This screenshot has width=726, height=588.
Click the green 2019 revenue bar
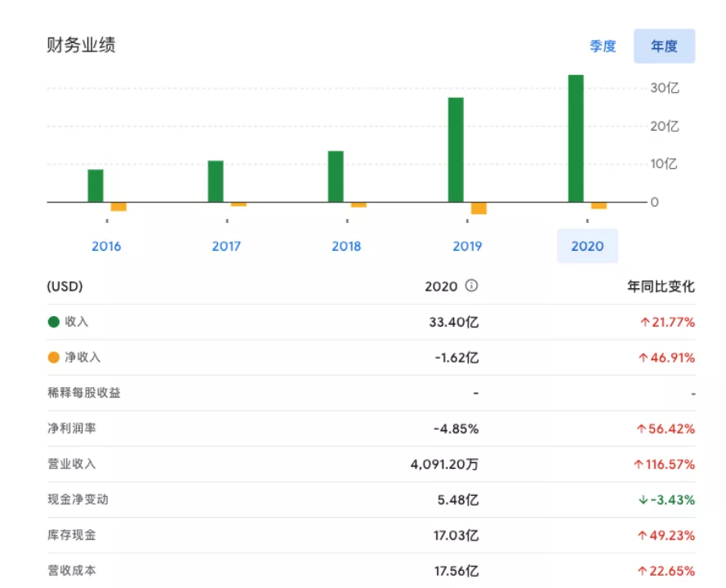pos(456,149)
